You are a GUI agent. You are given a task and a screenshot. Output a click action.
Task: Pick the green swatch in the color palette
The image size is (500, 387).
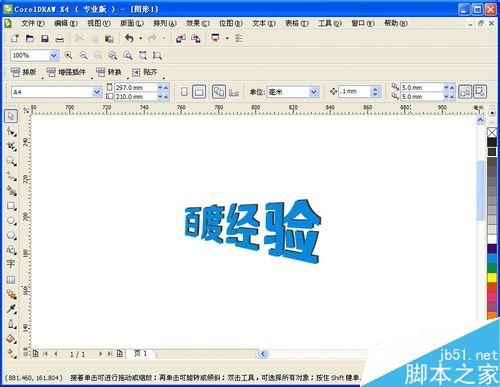coord(492,268)
